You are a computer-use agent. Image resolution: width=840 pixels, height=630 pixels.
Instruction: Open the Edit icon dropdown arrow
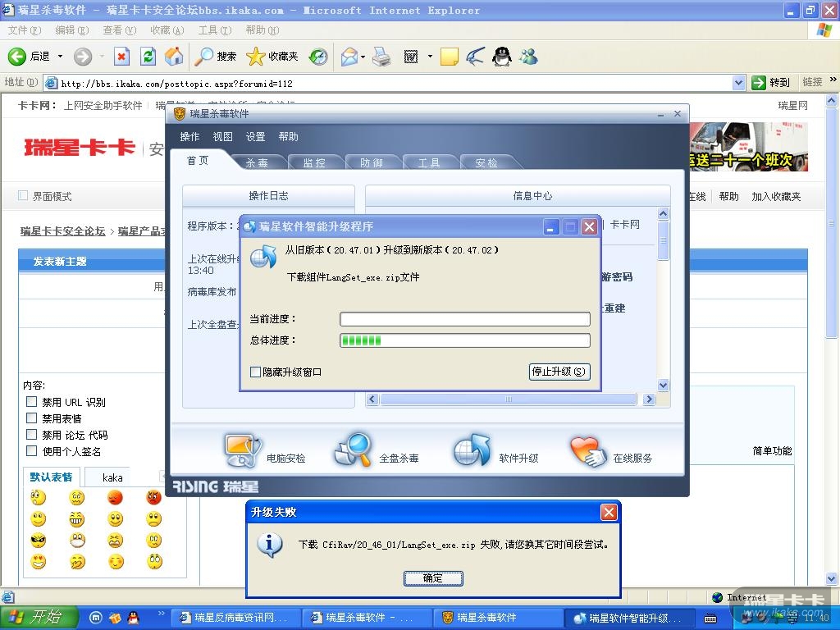tap(430, 57)
